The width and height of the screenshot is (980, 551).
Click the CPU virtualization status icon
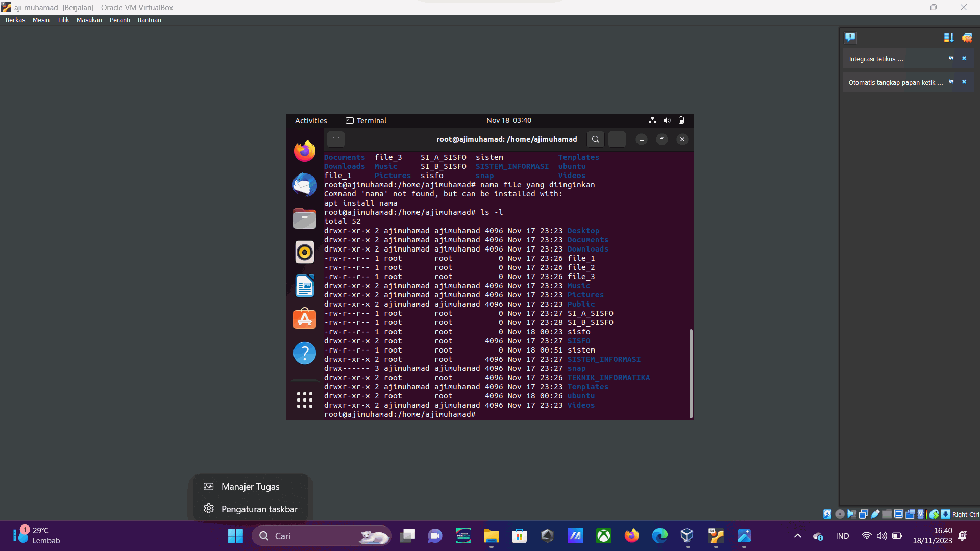(x=922, y=514)
